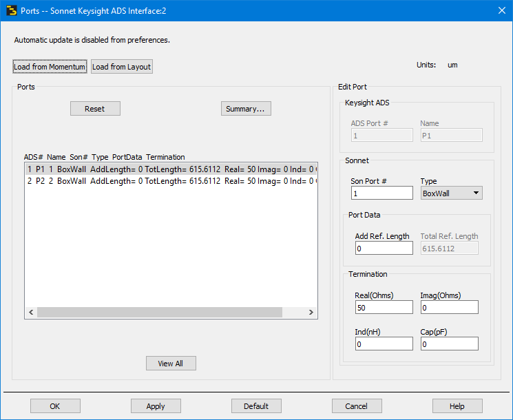Screen dimensions: 513x420
Task: Click the Units value 'um'
Action: 452,65
